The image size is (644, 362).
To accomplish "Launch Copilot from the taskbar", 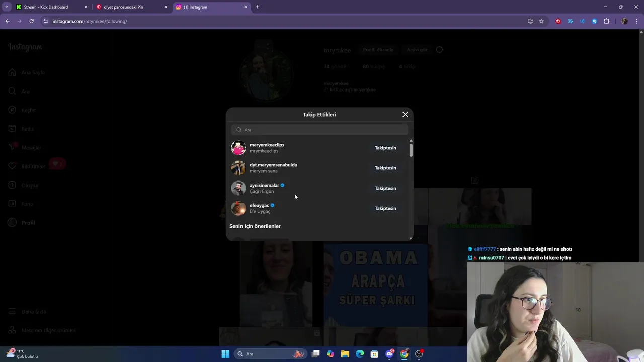I will click(330, 354).
